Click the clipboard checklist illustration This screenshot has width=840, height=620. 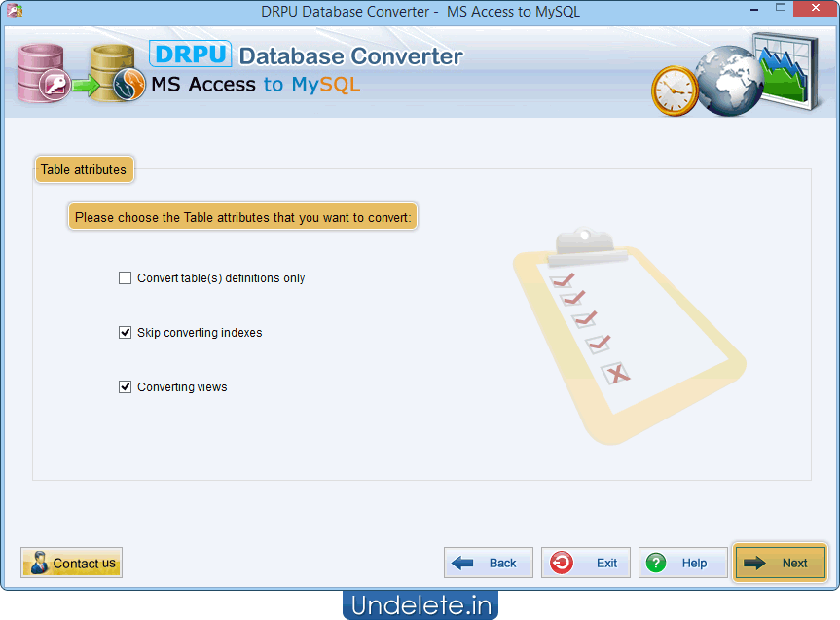630,336
